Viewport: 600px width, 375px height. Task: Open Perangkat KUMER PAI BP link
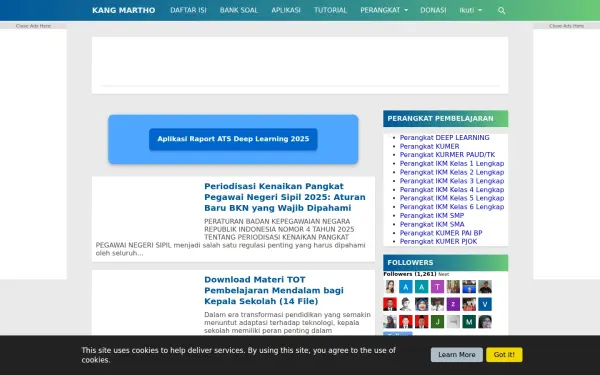441,233
